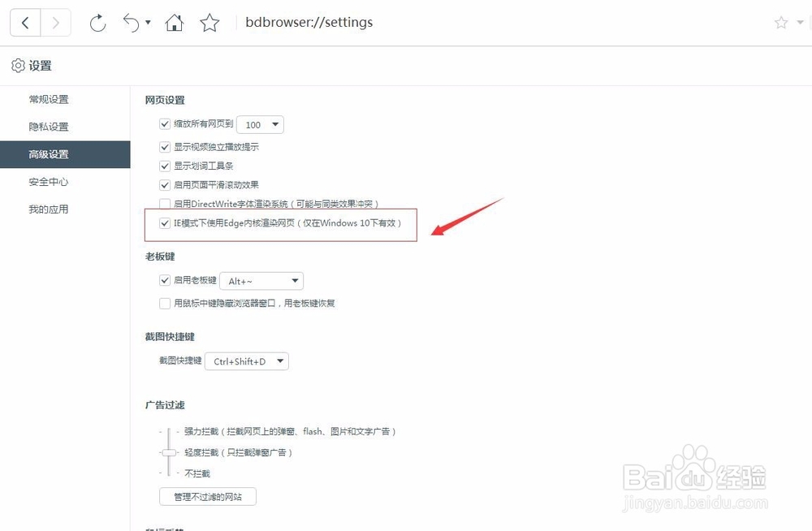
Task: Open the browser home page icon
Action: pyautogui.click(x=174, y=23)
